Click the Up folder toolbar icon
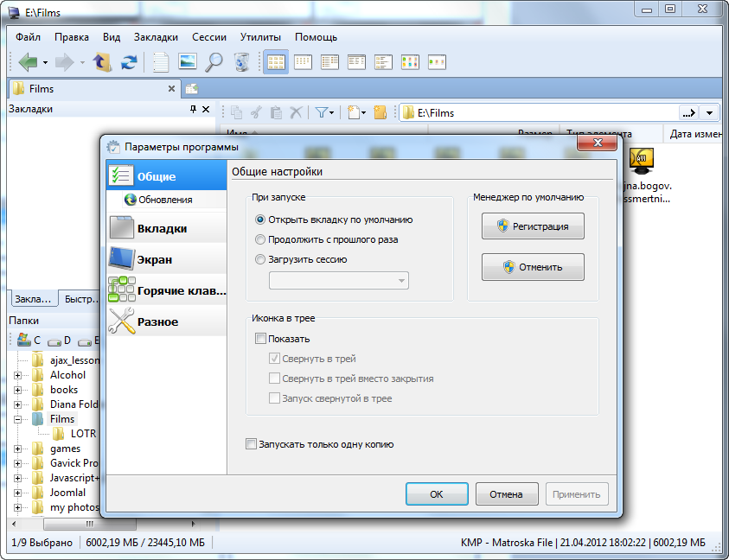This screenshot has height=560, width=729. pyautogui.click(x=102, y=62)
